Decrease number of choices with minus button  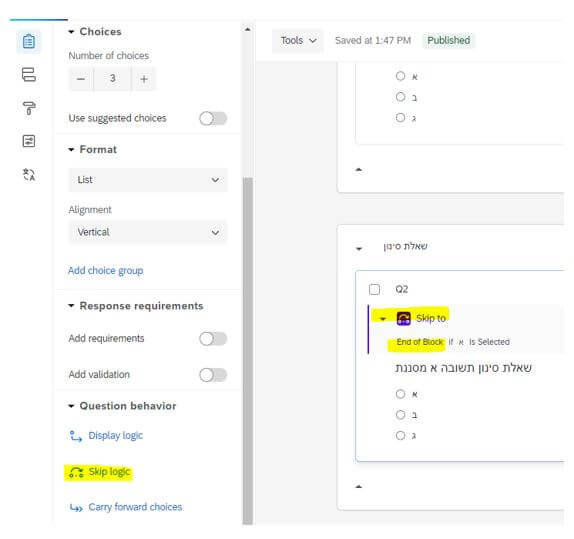point(81,79)
